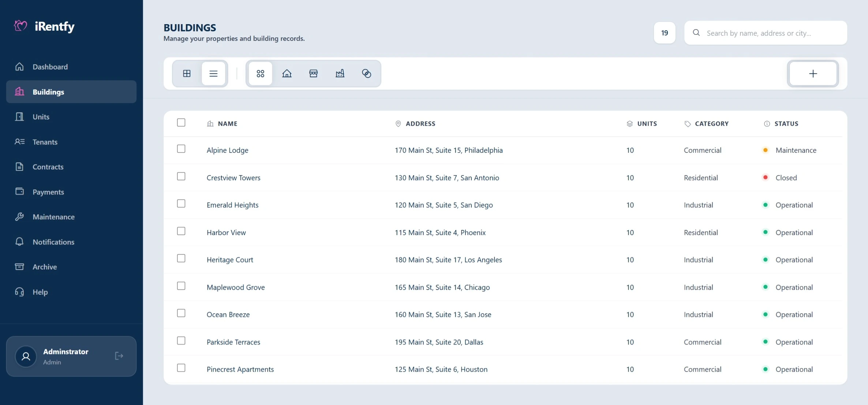Check the Pinecrest Apartments row checkbox
868x405 pixels.
pyautogui.click(x=181, y=368)
